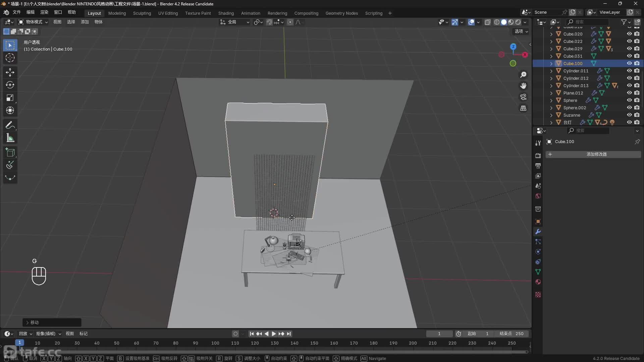Toggle proportional editing in header
644x362 pixels.
pos(290,22)
